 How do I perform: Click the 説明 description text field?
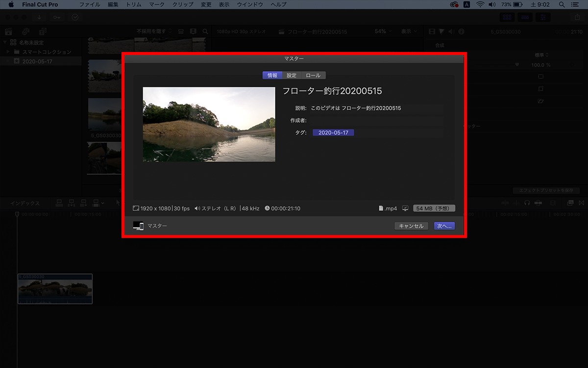[376, 108]
